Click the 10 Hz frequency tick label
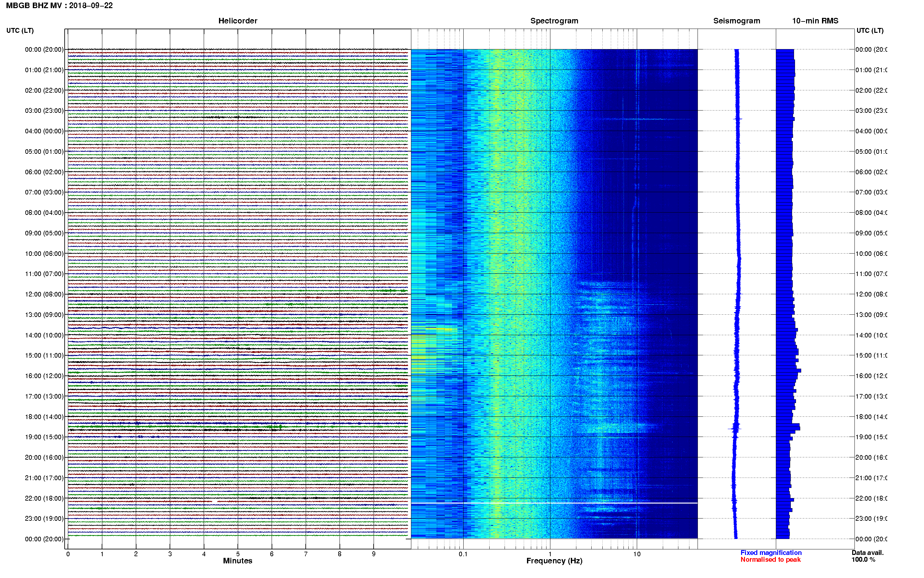Screen dimensions: 924x578 point(637,554)
